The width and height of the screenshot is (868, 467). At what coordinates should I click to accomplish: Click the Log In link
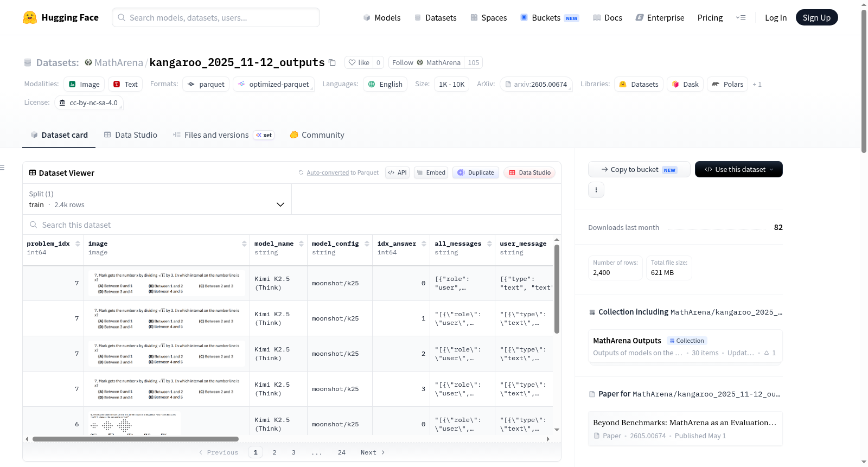(775, 17)
